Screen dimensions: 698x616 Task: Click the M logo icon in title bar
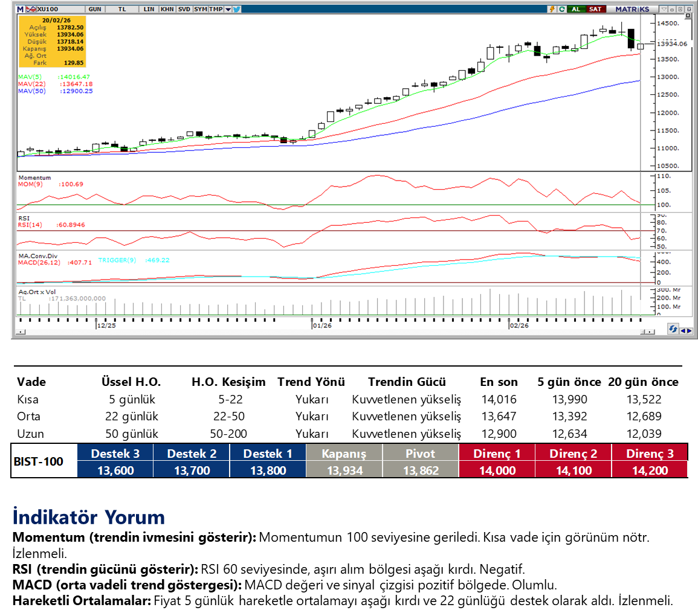(x=21, y=9)
